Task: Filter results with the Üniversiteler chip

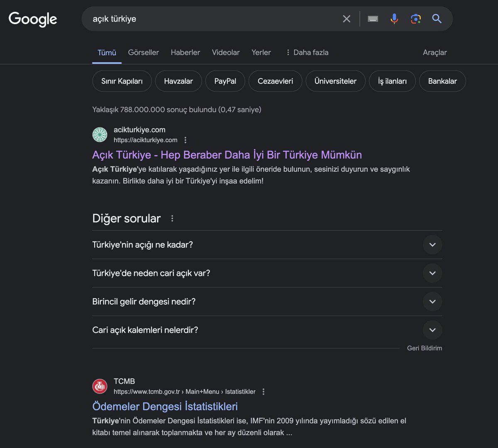Action: [x=335, y=81]
